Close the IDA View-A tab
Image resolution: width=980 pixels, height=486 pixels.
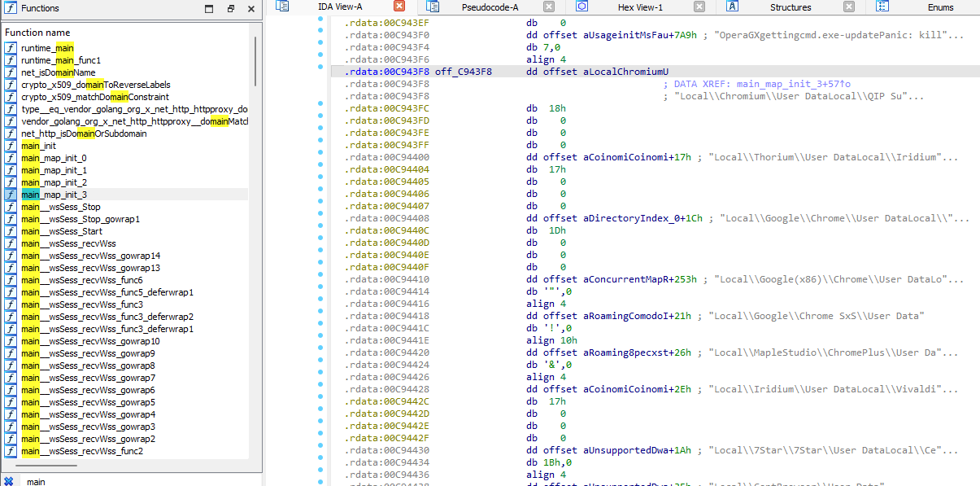(x=399, y=7)
